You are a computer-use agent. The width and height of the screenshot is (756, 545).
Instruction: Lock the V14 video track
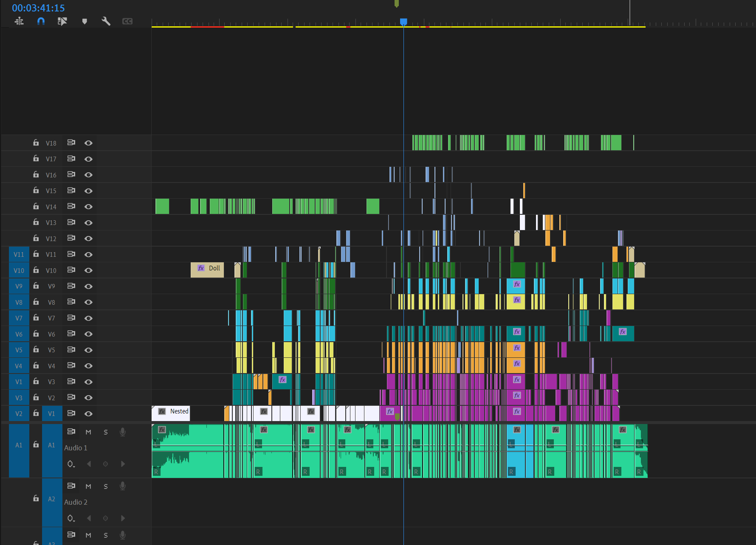click(x=36, y=206)
